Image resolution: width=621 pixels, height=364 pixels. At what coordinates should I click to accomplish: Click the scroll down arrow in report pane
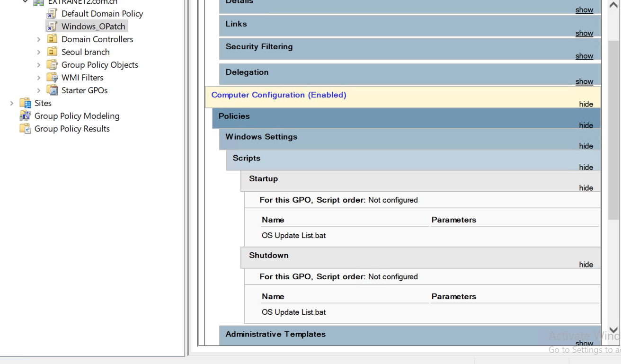tap(613, 330)
